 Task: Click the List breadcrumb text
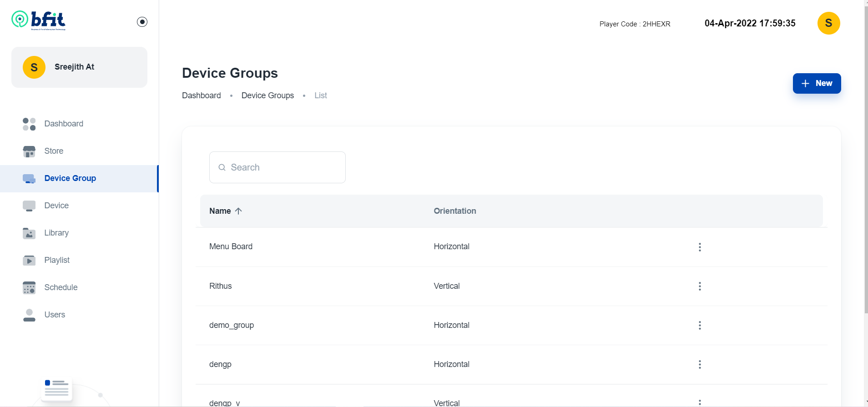point(321,95)
